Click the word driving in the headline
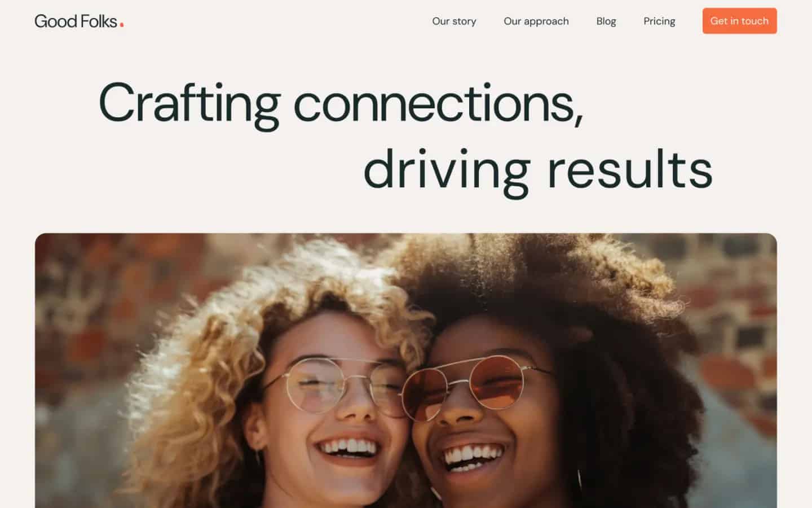This screenshot has width=812, height=508. tap(447, 169)
